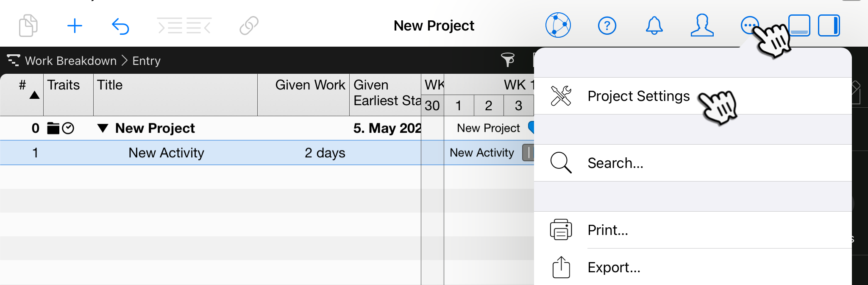The width and height of the screenshot is (868, 285).
Task: Toggle sort order on the # column
Action: (x=25, y=91)
